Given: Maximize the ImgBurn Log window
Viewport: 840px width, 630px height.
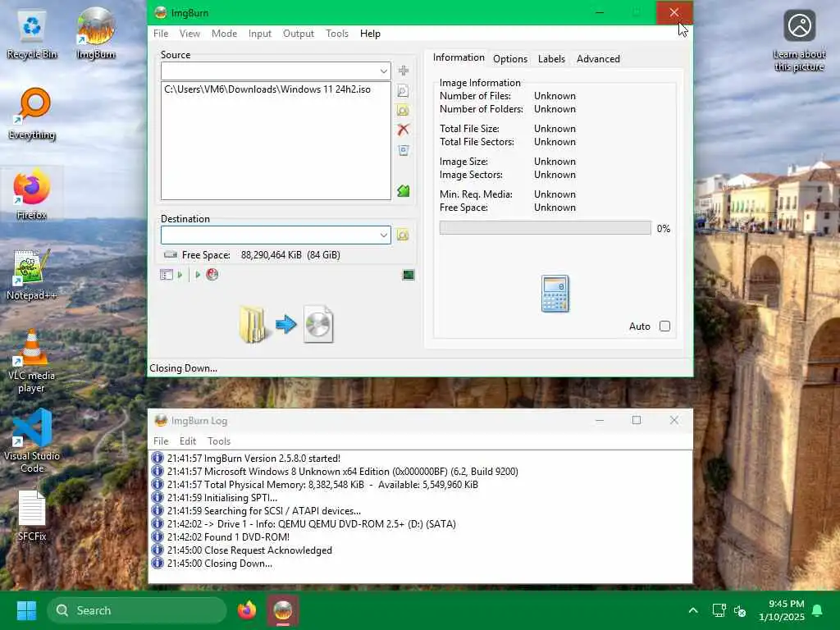Looking at the screenshot, I should [x=637, y=420].
